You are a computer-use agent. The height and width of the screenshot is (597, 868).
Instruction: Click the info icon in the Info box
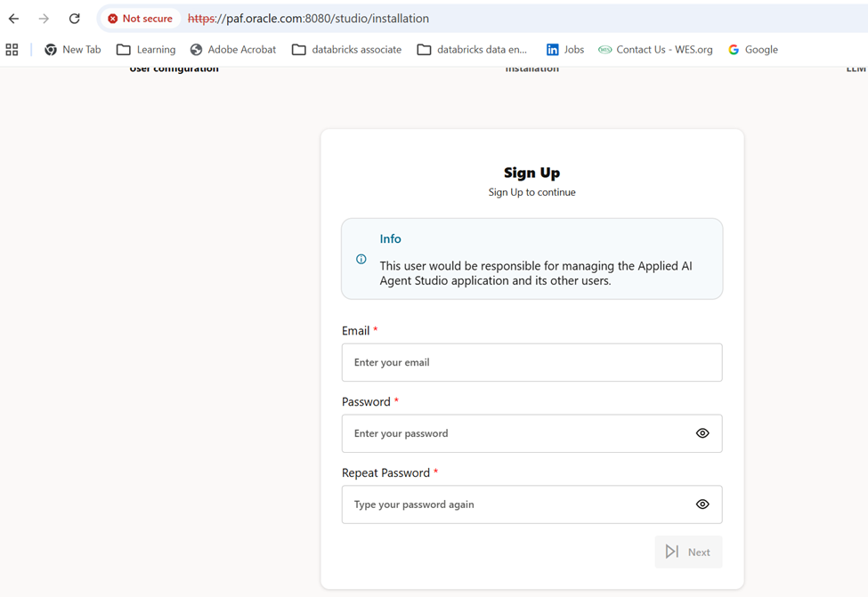click(361, 259)
